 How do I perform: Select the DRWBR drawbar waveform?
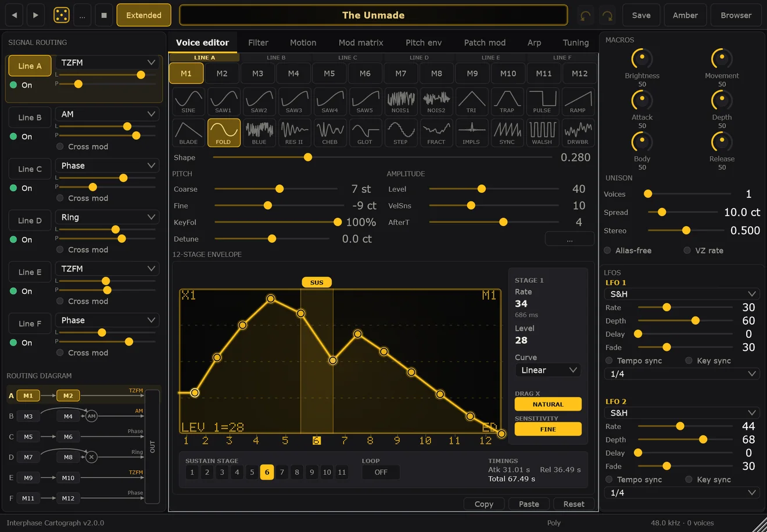point(578,132)
